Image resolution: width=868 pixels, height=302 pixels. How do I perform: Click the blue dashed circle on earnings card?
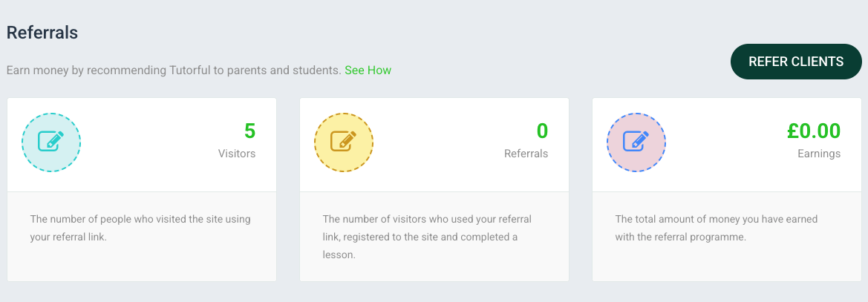tap(636, 142)
